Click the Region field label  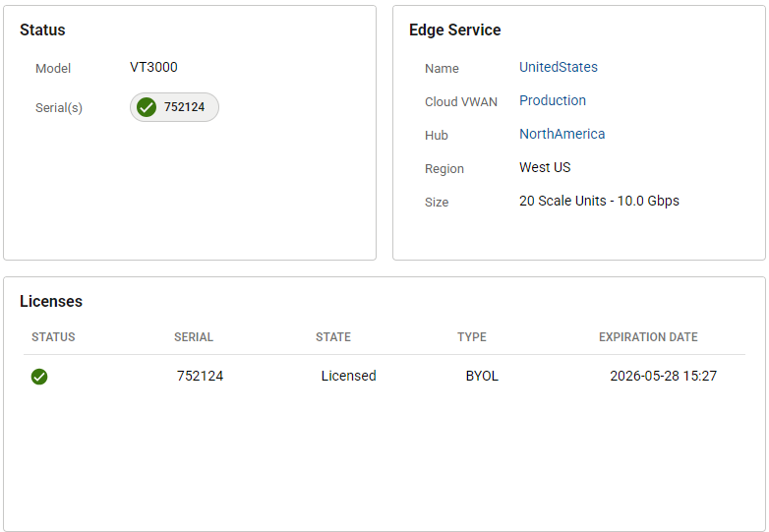coord(444,169)
